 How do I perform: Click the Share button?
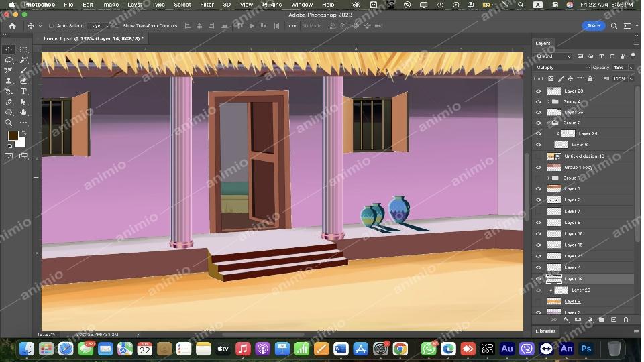coord(594,26)
